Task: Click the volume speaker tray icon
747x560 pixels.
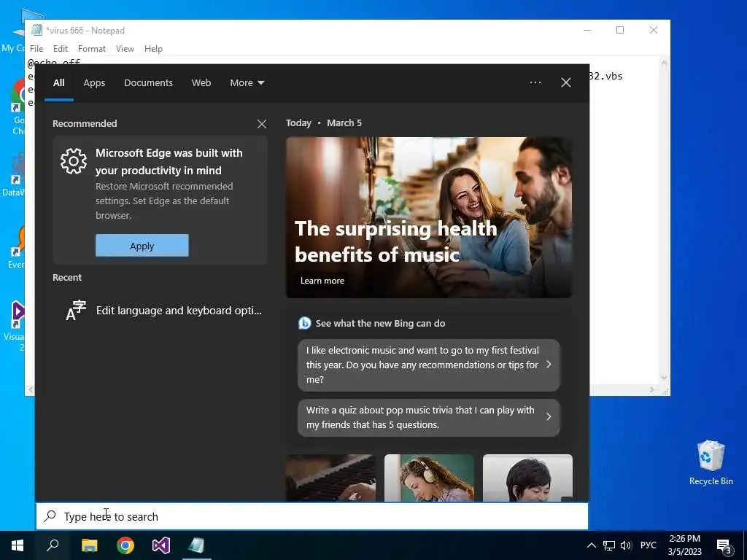Action: pyautogui.click(x=626, y=545)
